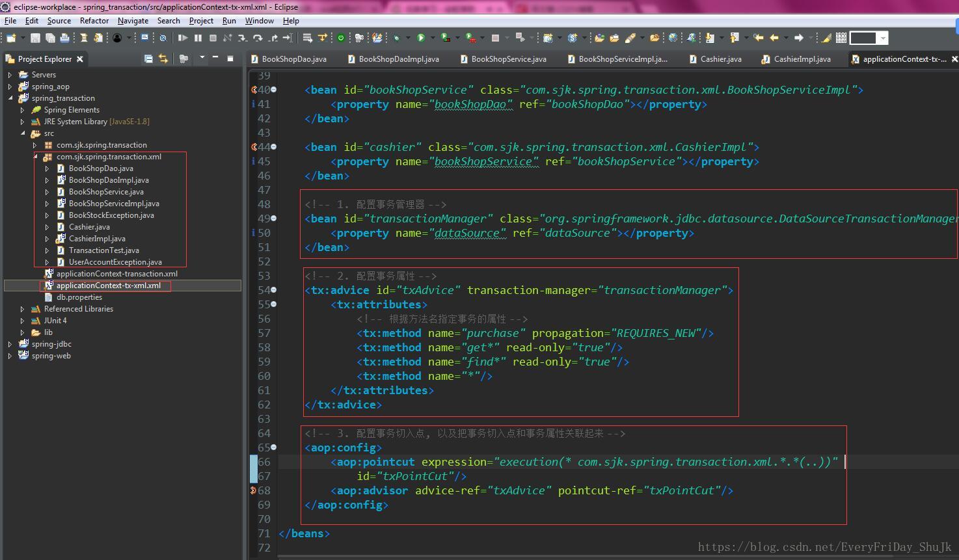Minimize the Project Explorer panel
This screenshot has width=959, height=560.
tap(215, 57)
